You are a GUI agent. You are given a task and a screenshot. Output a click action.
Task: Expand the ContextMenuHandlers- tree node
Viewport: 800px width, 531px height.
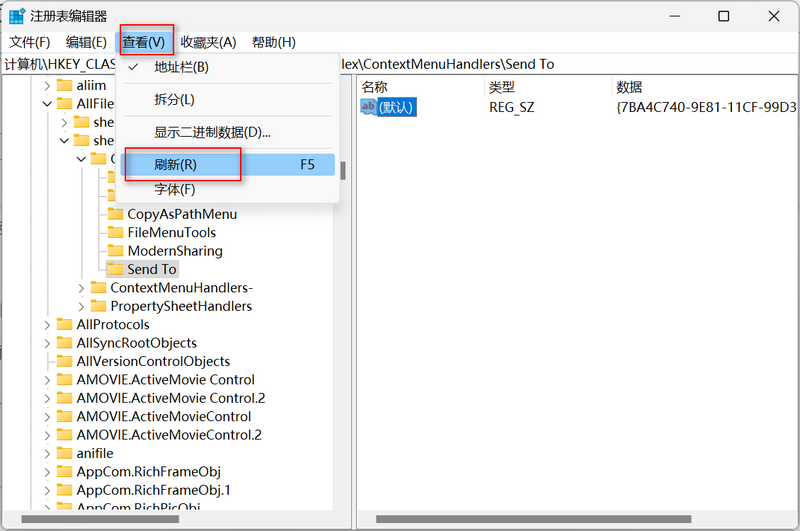click(82, 288)
